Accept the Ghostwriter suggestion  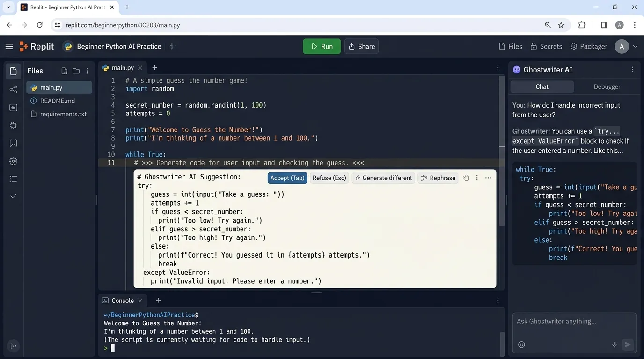(287, 178)
